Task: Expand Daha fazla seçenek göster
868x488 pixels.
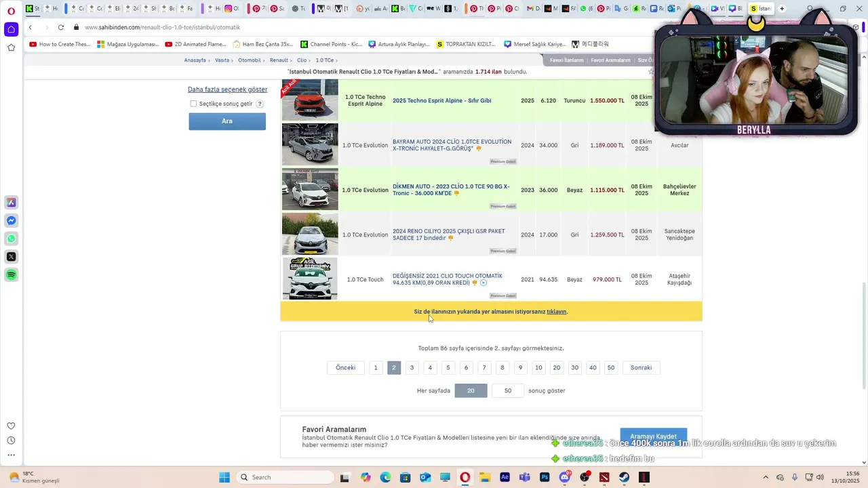Action: pos(227,89)
